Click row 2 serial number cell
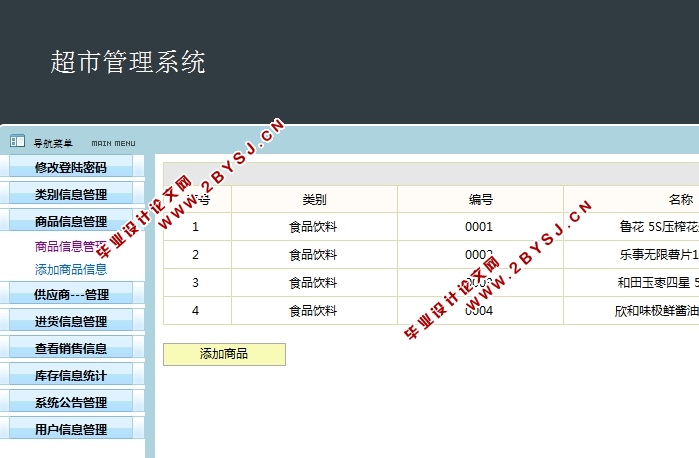 197,255
